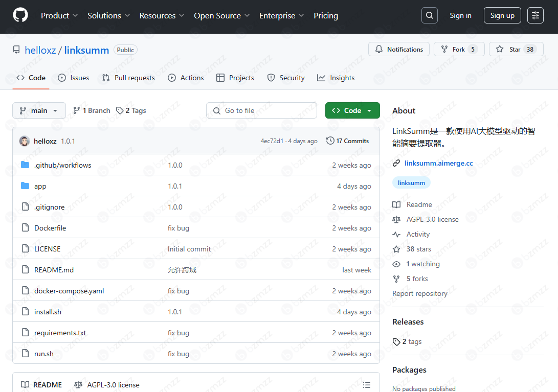Screen dimensions: 558x392
Task: Click scale icon beside AGPL-3.0 license in About
Action: click(x=396, y=219)
